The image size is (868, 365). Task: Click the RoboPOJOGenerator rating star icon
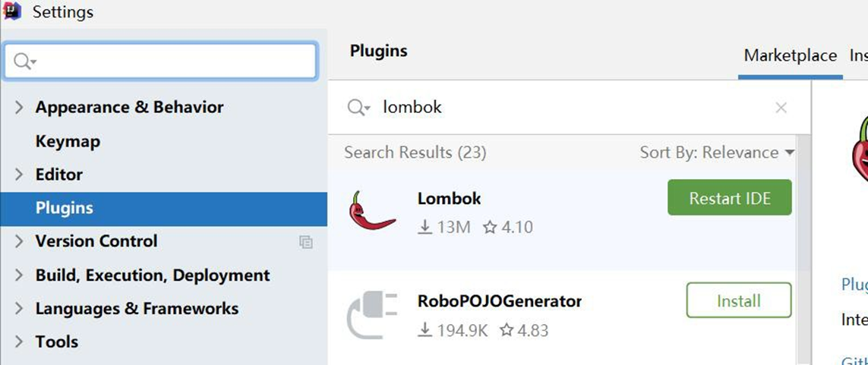506,331
